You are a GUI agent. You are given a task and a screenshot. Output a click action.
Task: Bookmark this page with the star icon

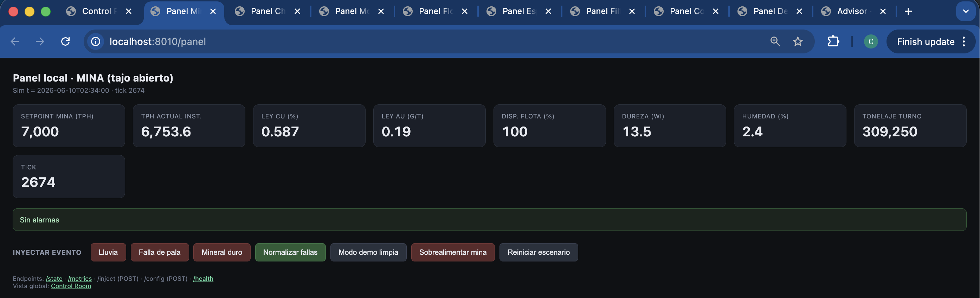pos(798,41)
